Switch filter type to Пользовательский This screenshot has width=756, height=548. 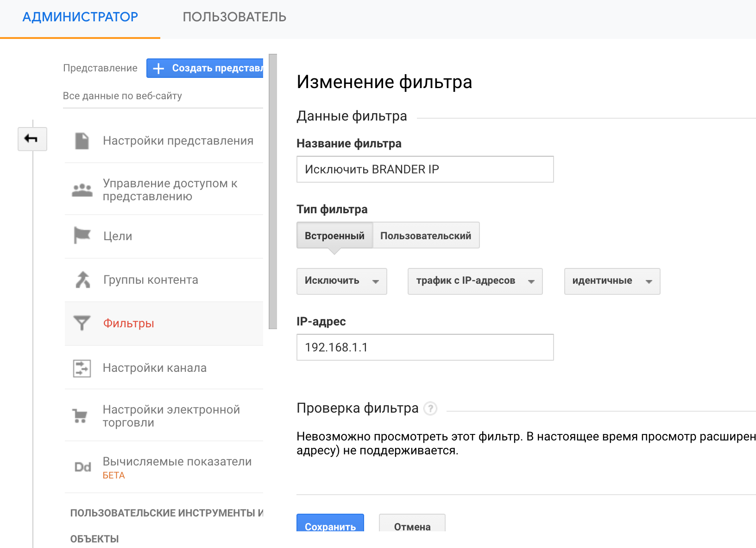click(x=426, y=236)
